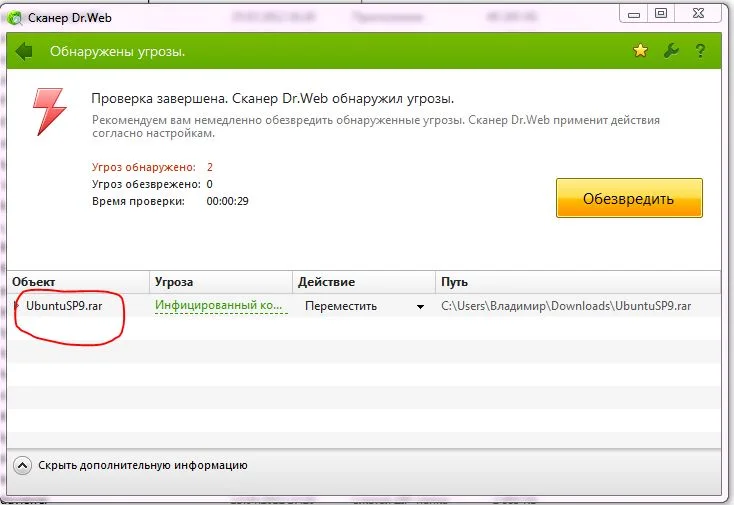Click the Угроз обнаружено value 2
734x505 pixels.
210,167
